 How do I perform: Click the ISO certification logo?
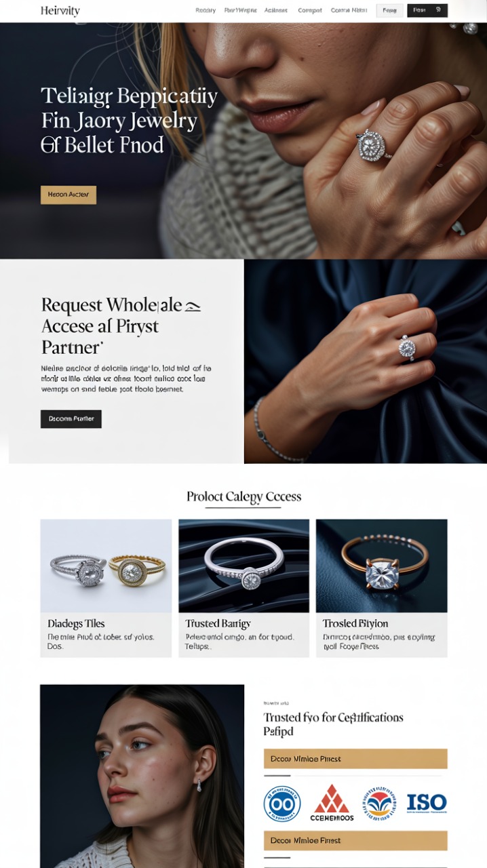[x=427, y=804]
